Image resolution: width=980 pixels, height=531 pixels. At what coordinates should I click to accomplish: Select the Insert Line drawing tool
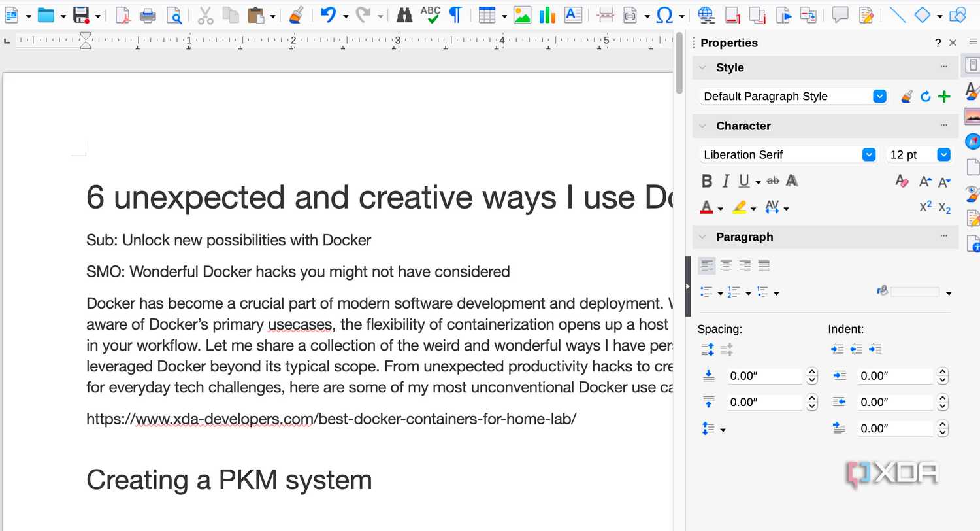pyautogui.click(x=898, y=14)
